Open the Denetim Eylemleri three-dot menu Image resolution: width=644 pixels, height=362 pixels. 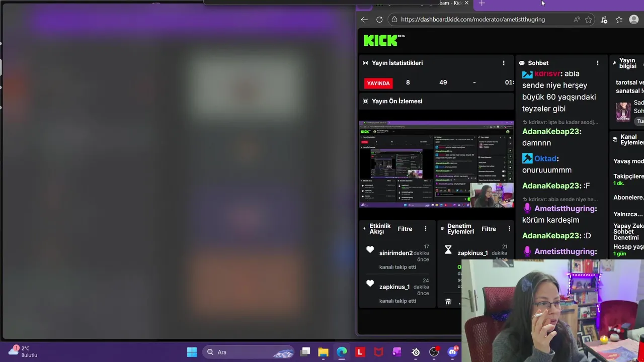tap(509, 229)
